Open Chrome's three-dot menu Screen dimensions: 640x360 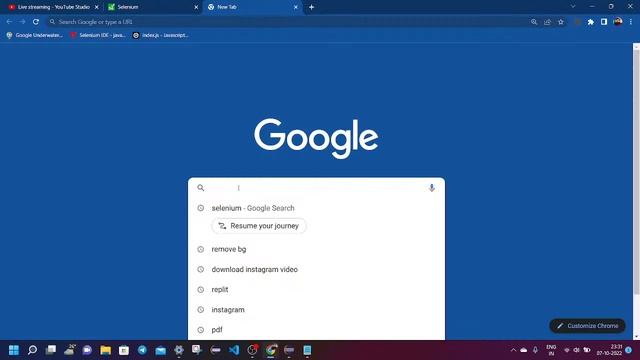point(631,22)
